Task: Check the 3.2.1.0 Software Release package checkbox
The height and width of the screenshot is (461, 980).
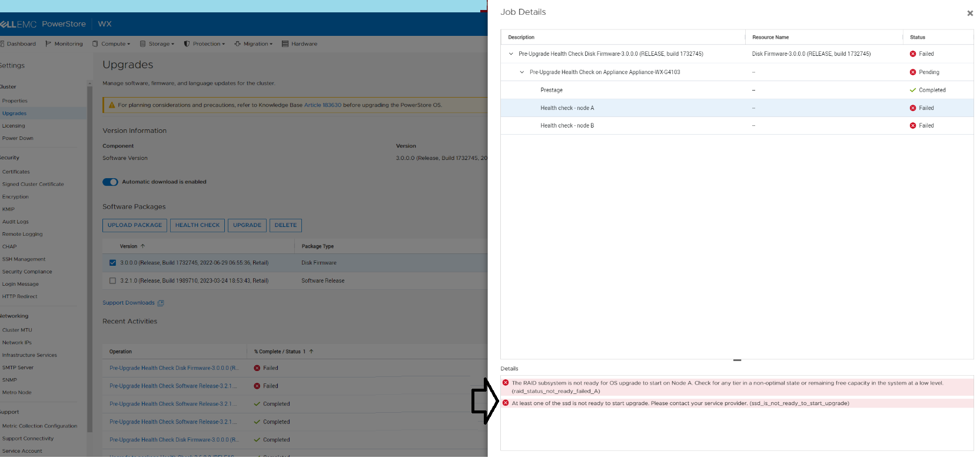Action: [x=112, y=281]
